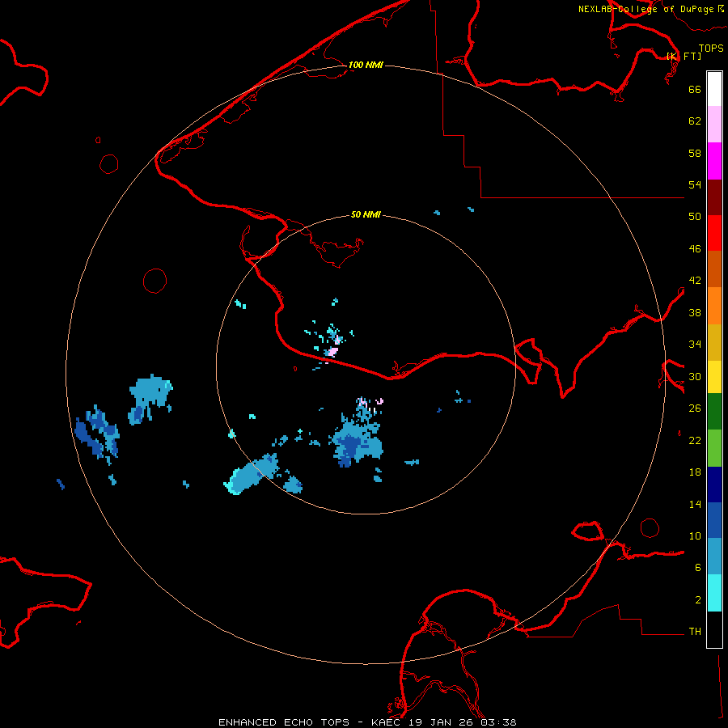Click the gold 34 kft legend swatch
This screenshot has height=728, width=728.
[714, 342]
